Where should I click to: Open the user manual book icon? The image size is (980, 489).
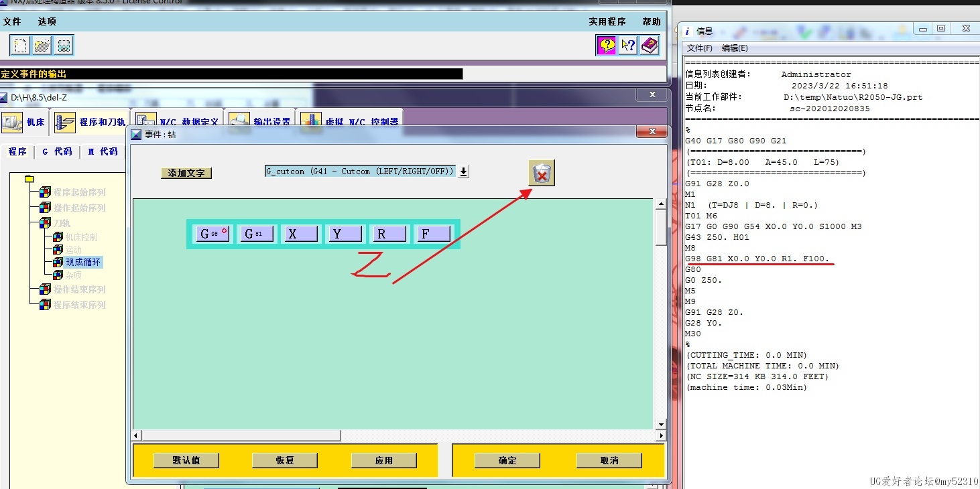coord(650,46)
